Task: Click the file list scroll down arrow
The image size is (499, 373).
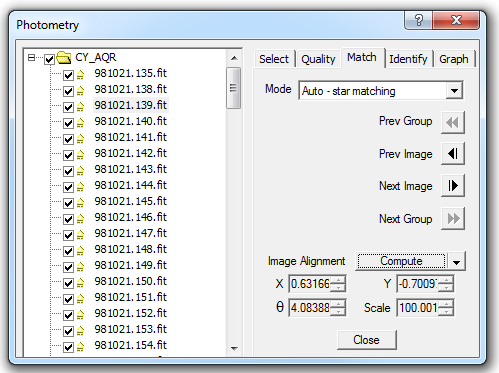Action: click(x=234, y=349)
